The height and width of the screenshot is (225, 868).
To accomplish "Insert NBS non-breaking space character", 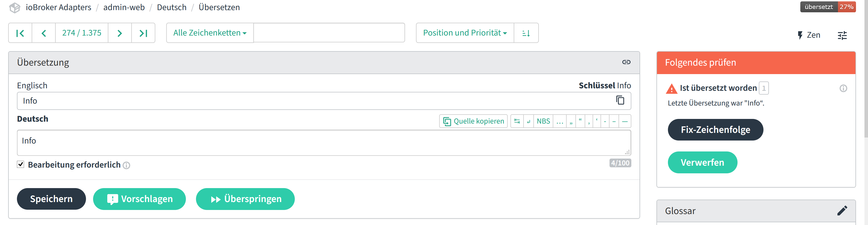I will pos(543,121).
